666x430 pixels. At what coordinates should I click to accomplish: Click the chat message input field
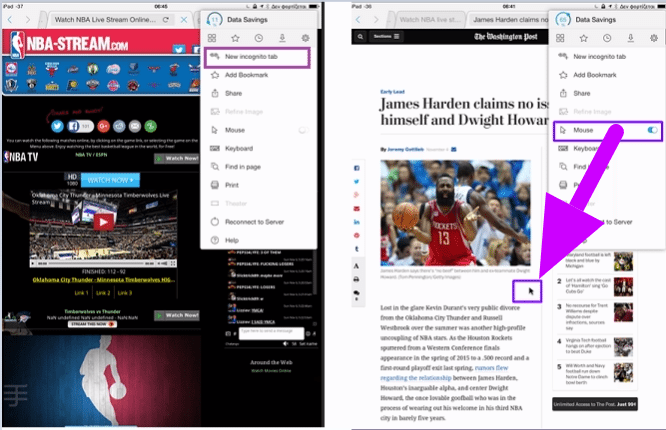[271, 334]
